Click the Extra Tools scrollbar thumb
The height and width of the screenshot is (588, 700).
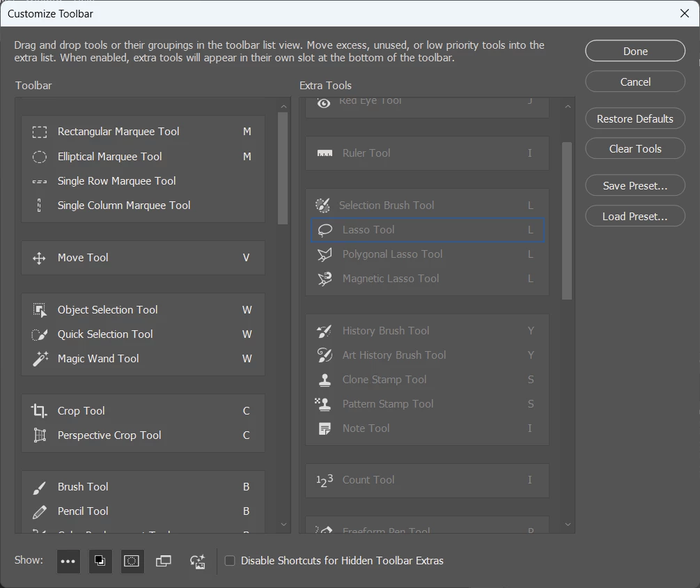point(567,221)
